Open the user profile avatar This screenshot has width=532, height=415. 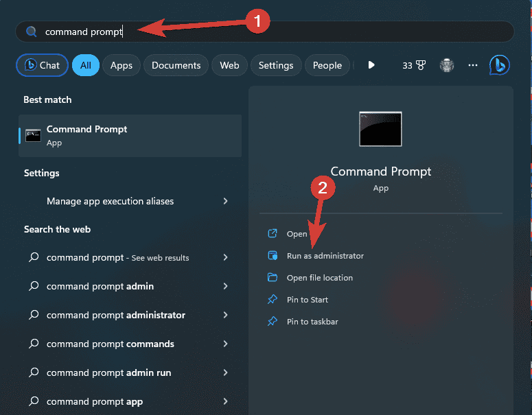[446, 65]
